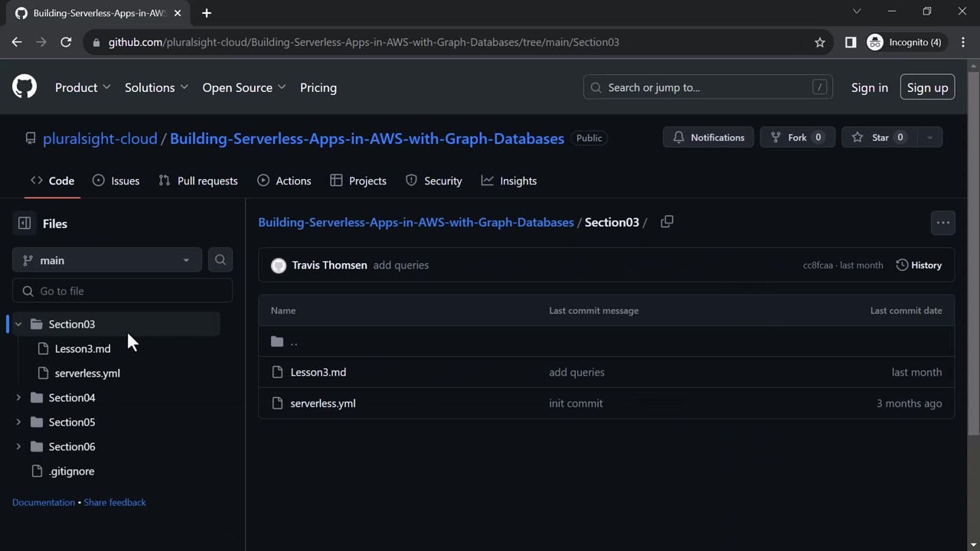The image size is (980, 551).
Task: Open Notifications for this repository
Action: pyautogui.click(x=708, y=138)
